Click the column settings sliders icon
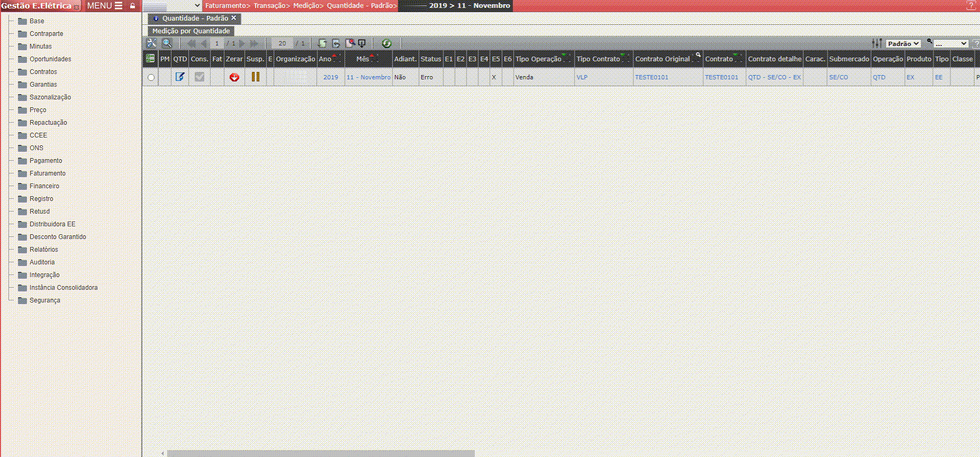Image resolution: width=980 pixels, height=457 pixels. (x=877, y=43)
